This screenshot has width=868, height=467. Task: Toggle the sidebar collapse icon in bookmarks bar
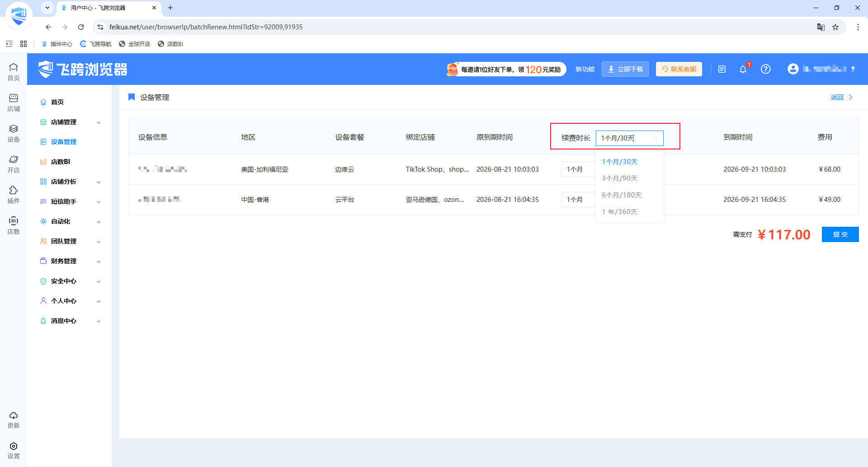[x=9, y=44]
